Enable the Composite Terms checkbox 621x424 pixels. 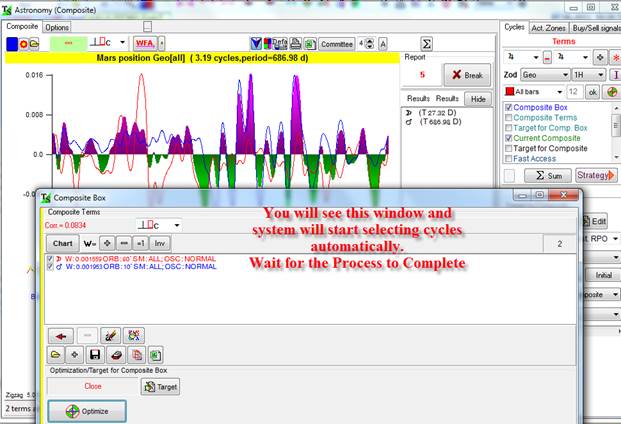(510, 119)
